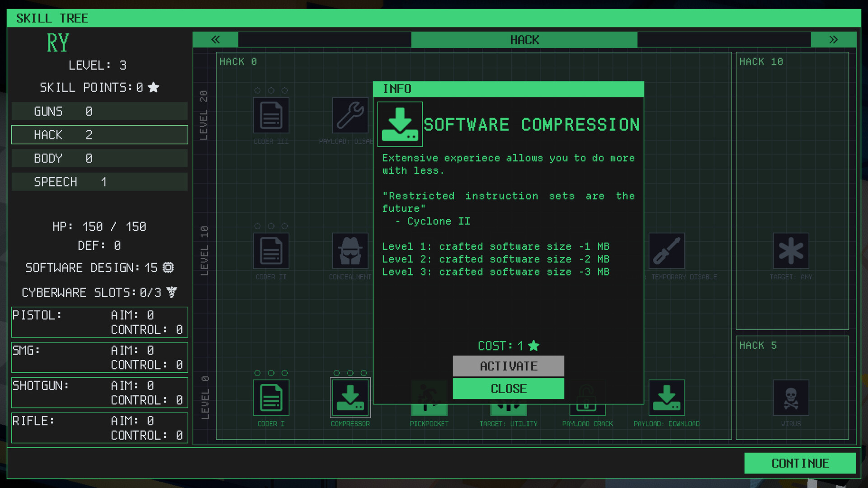The image size is (868, 488).
Task: Click the Cyberware Slots caduceus icon
Action: pos(171,292)
